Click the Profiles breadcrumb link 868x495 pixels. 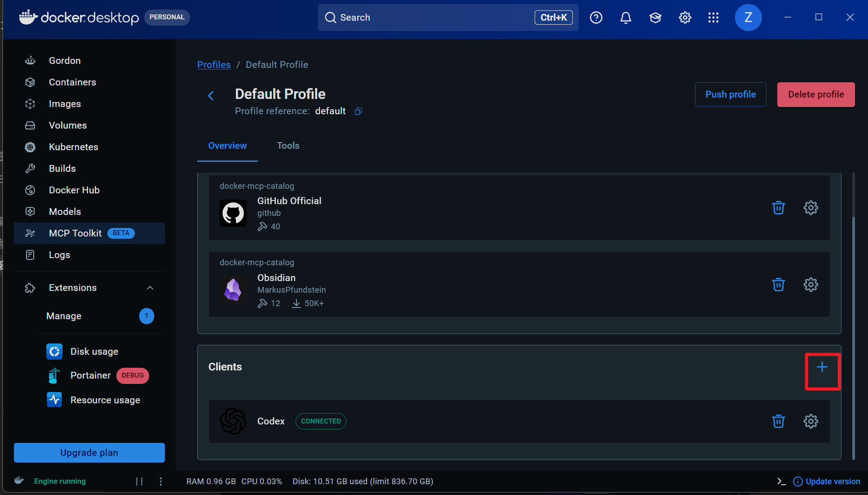click(x=214, y=65)
